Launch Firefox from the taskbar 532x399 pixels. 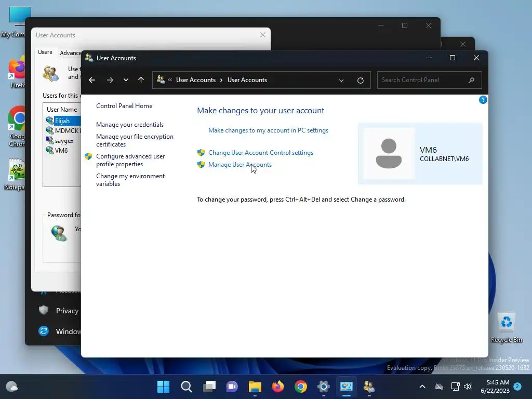click(x=278, y=387)
